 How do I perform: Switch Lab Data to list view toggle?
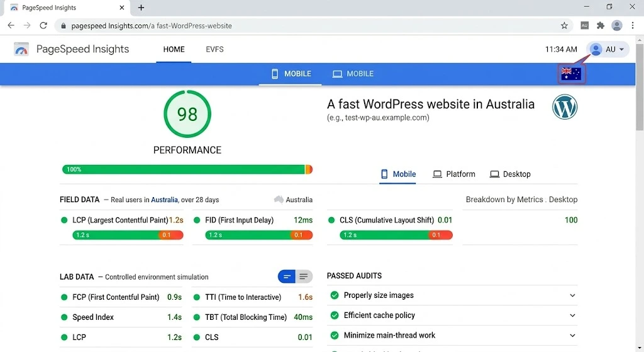click(304, 276)
